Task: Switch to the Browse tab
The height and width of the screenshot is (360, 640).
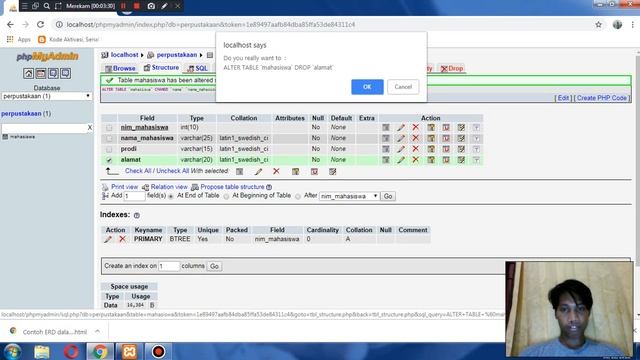Action: coord(120,68)
